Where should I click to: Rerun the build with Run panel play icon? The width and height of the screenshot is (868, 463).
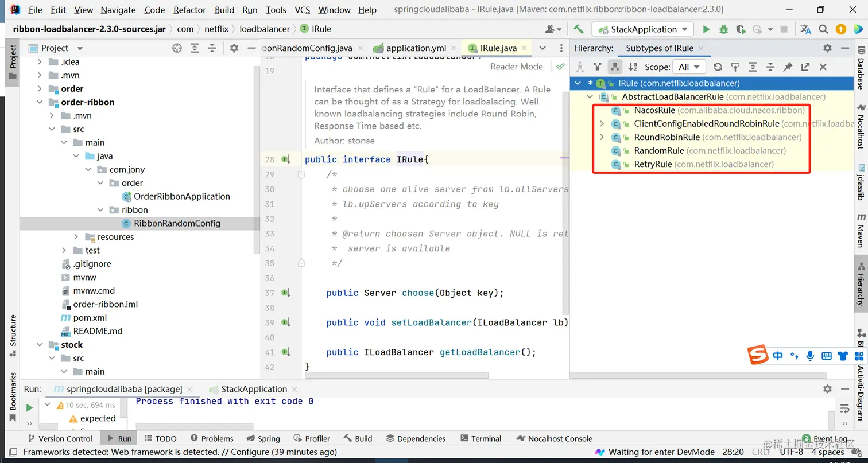coord(29,407)
